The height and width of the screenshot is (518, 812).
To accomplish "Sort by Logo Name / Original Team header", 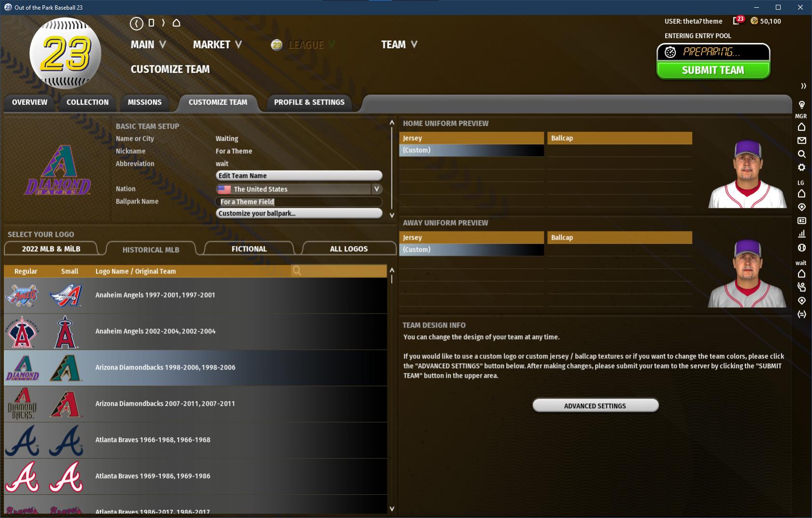I will tap(136, 272).
